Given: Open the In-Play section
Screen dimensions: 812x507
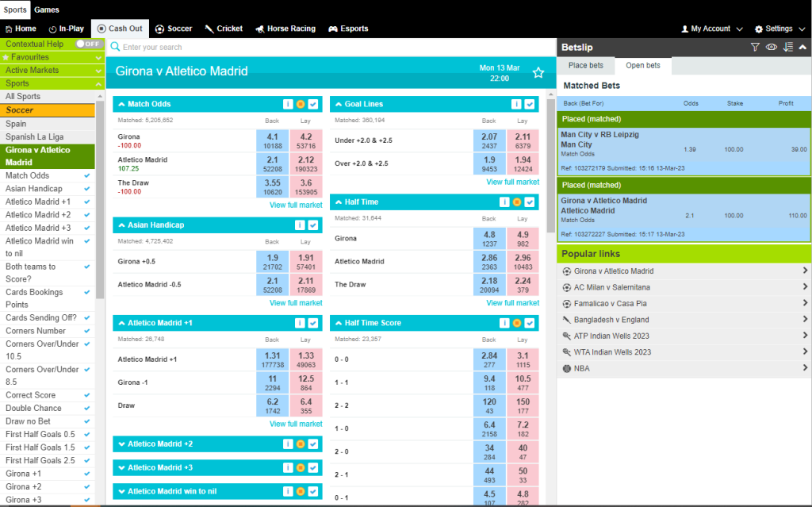Looking at the screenshot, I should pyautogui.click(x=67, y=29).
